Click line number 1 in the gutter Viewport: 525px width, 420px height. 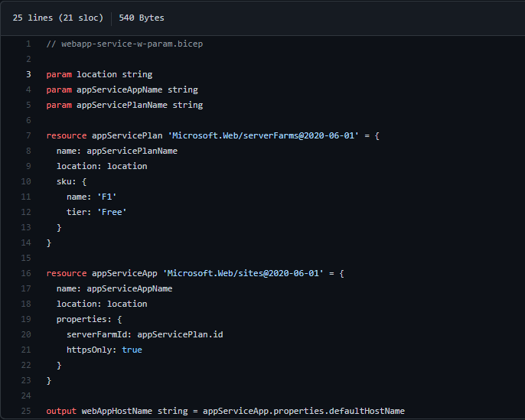click(x=28, y=44)
